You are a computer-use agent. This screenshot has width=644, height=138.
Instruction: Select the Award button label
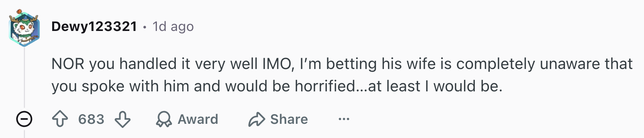tap(198, 119)
